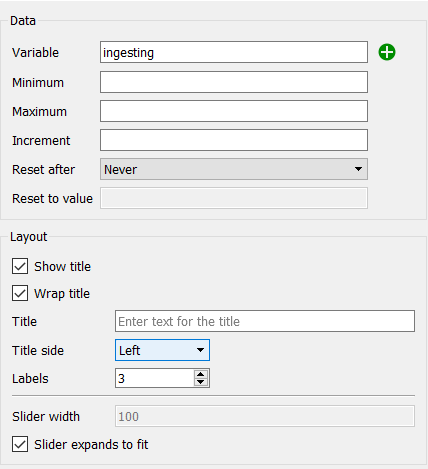Click the green plus icon beside Variable

387,52
